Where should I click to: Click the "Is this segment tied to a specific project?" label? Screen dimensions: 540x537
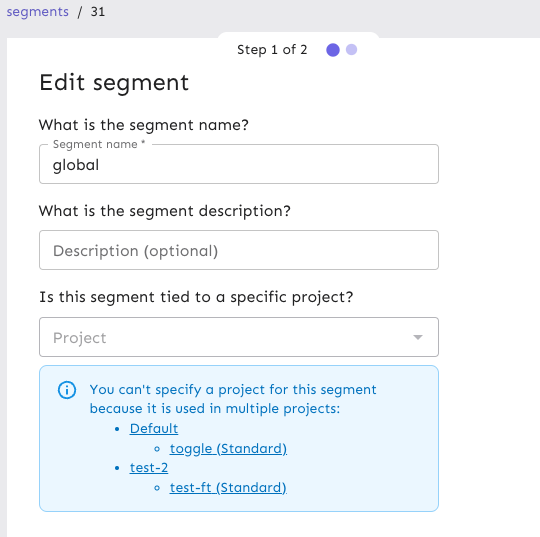click(196, 297)
